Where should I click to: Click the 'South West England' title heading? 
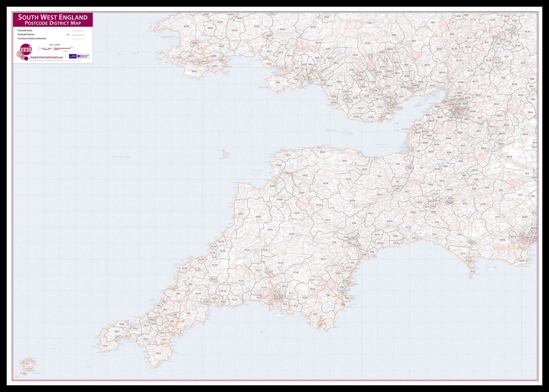click(x=53, y=17)
